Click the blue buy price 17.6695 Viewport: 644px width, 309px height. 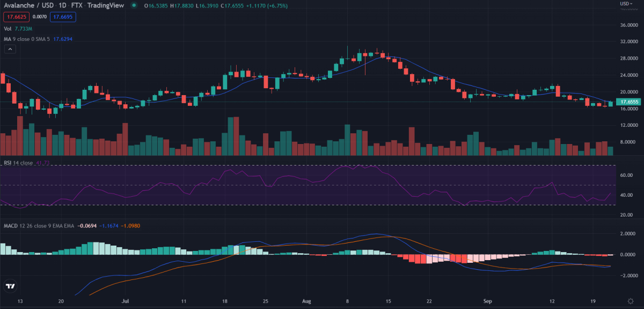tap(63, 17)
